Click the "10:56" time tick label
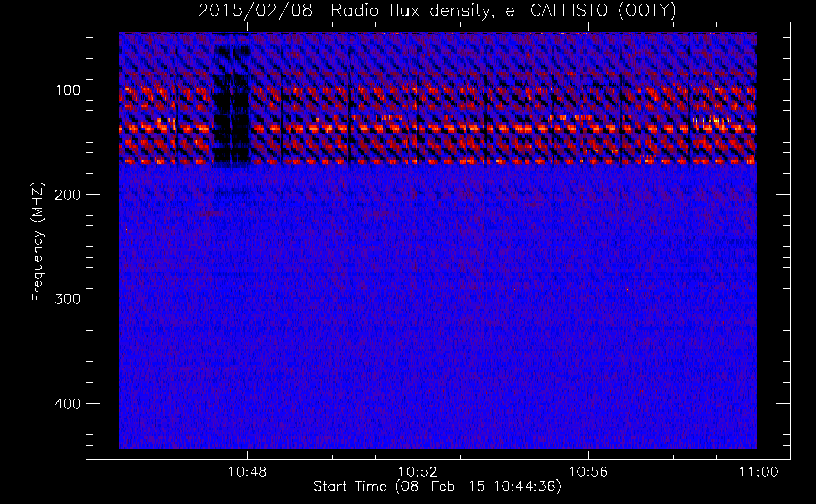The height and width of the screenshot is (504, 816). point(589,472)
